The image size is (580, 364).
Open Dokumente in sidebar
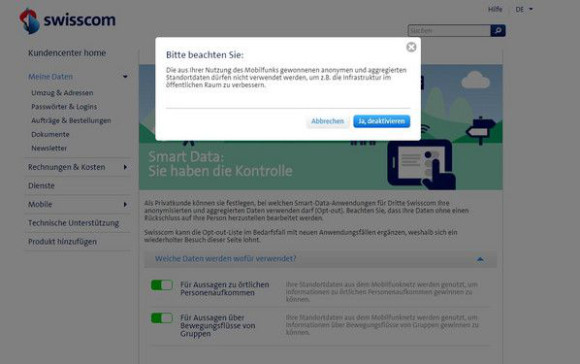pyautogui.click(x=50, y=134)
